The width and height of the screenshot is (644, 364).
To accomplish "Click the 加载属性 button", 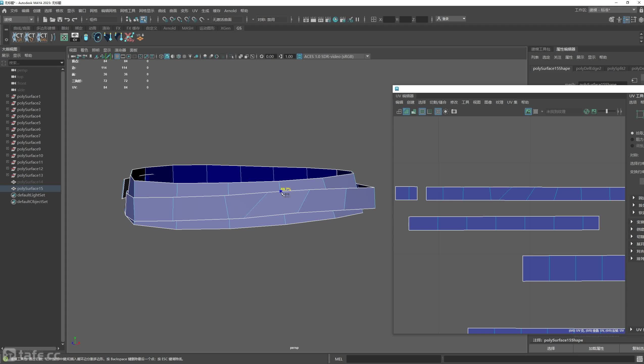I will click(596, 348).
